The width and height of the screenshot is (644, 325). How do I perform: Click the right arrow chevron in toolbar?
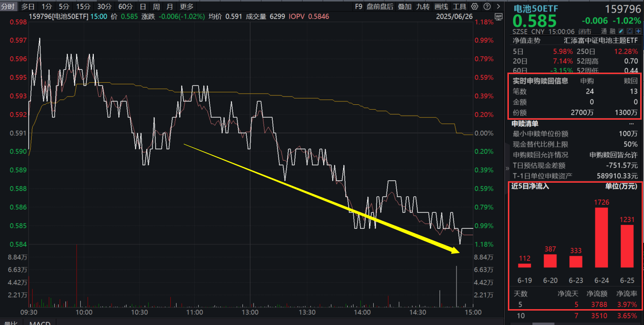click(497, 6)
